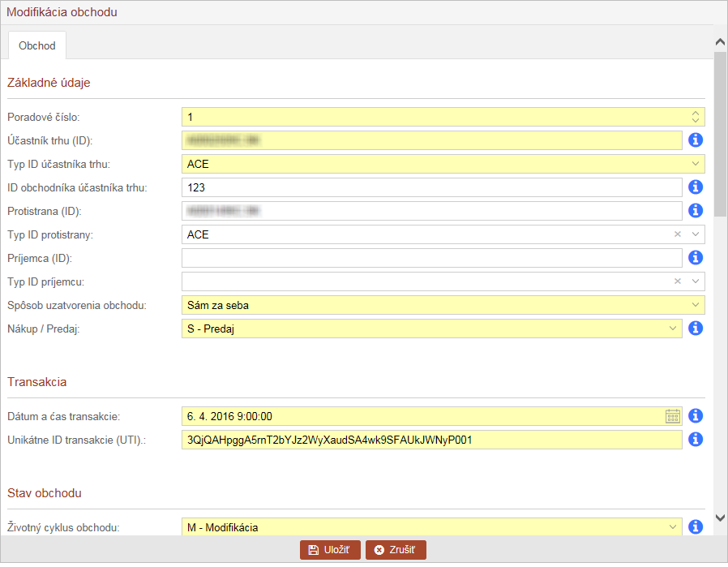
Task: Click info icon next to Účastník trhu (ID)
Action: [695, 140]
